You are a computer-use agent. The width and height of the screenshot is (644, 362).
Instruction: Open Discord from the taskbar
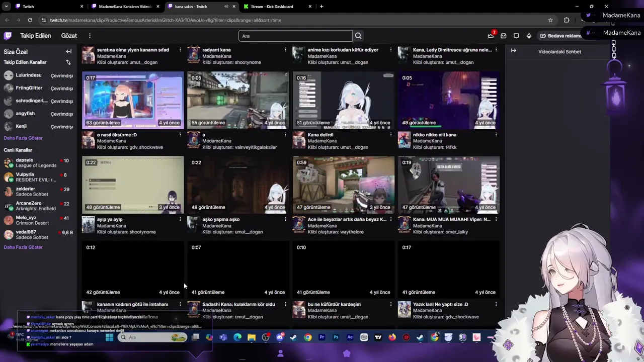point(280,337)
